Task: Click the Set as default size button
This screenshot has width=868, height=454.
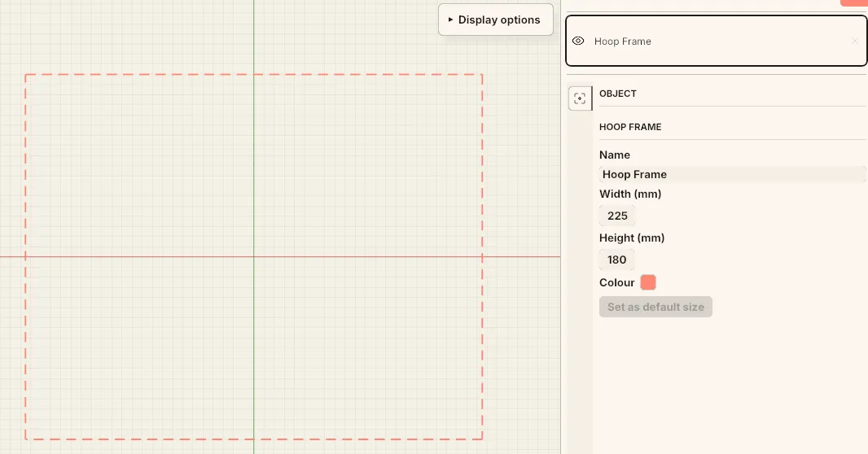Action: 655,307
